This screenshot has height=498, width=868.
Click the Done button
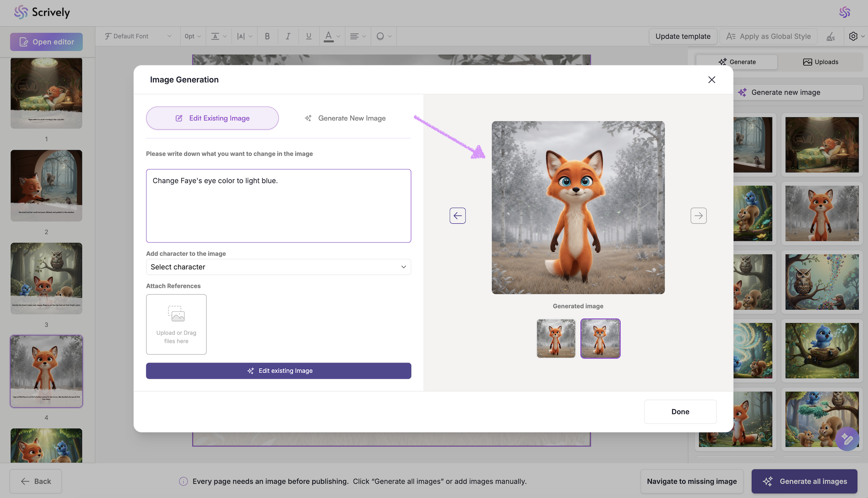point(680,412)
